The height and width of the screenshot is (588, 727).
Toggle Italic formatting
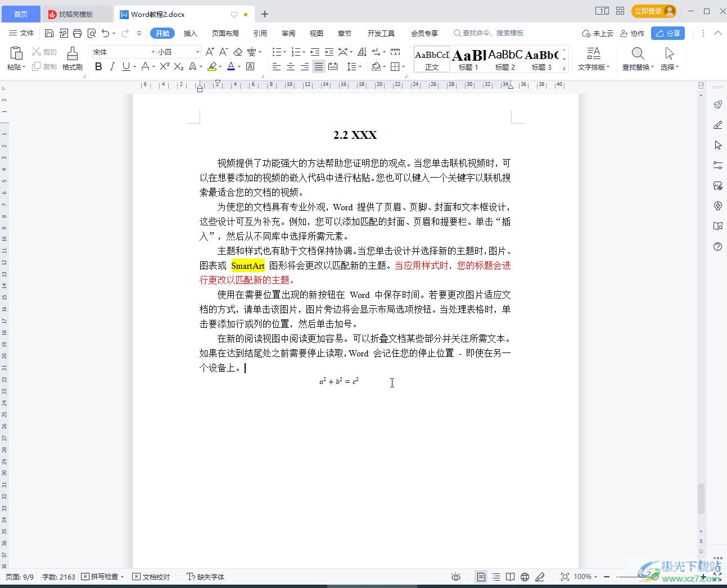pyautogui.click(x=112, y=66)
